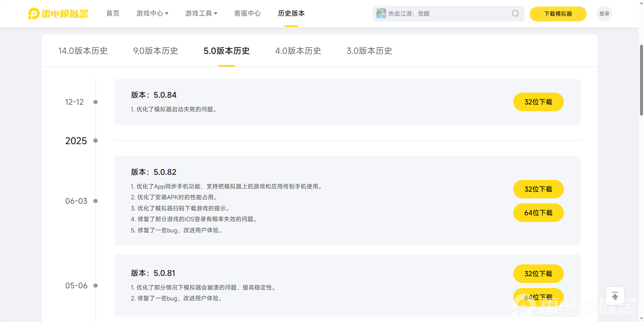Click the back-to-top arrow button
The height and width of the screenshot is (322, 644).
[x=615, y=296]
